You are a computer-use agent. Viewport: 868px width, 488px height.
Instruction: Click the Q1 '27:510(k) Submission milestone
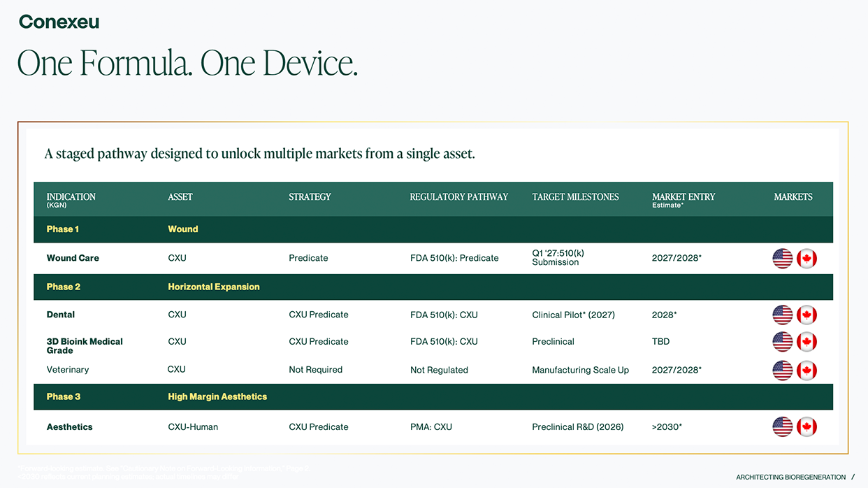click(558, 257)
